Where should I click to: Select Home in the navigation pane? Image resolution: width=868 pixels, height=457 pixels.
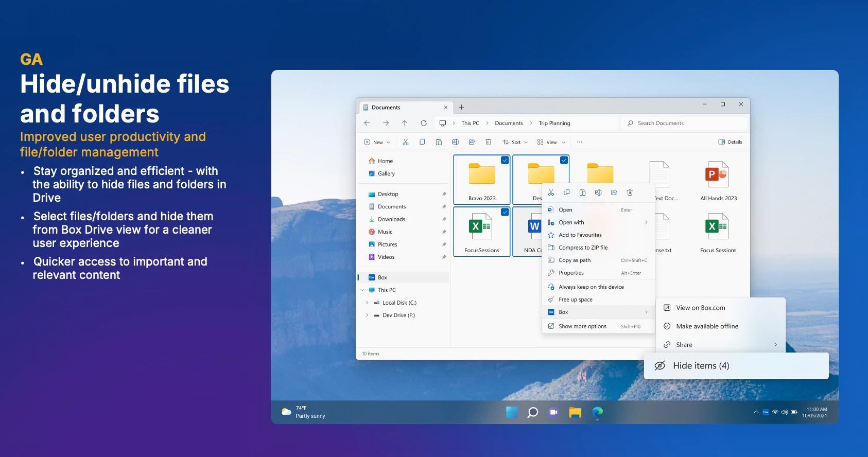[403, 161]
